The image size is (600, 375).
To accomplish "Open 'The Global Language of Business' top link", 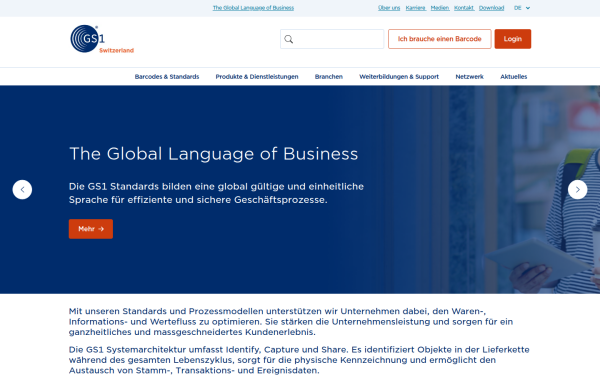I will [x=253, y=8].
